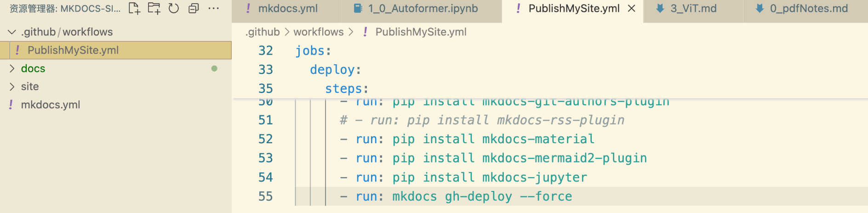Click the notebook icon on Autoformer tab
Screen dimensions: 868x213
pyautogui.click(x=358, y=8)
